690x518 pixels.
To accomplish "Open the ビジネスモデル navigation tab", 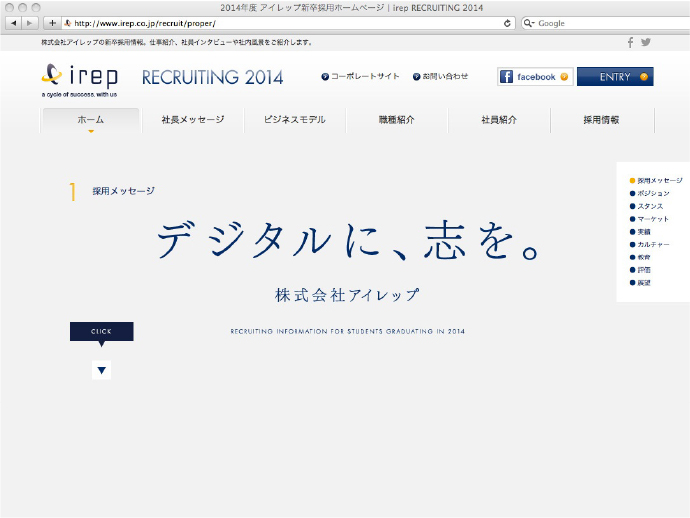I will tap(294, 120).
